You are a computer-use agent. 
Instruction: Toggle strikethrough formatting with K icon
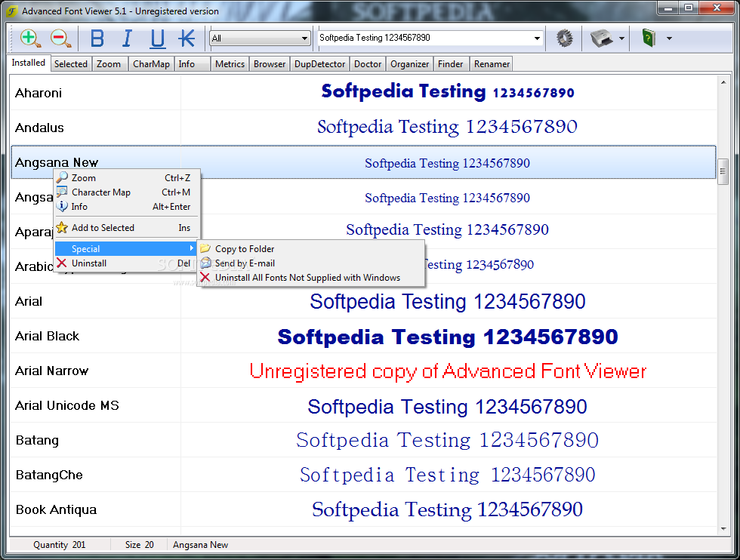pos(187,38)
